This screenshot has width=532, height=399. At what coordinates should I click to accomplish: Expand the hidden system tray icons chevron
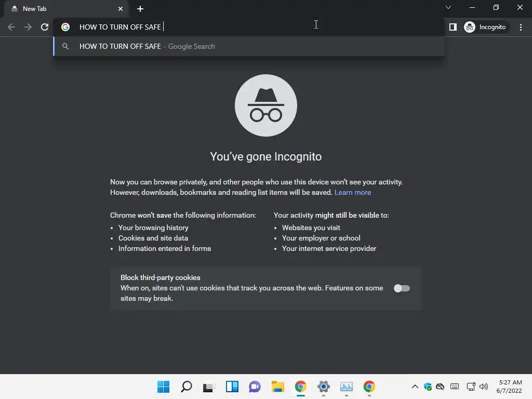(415, 387)
